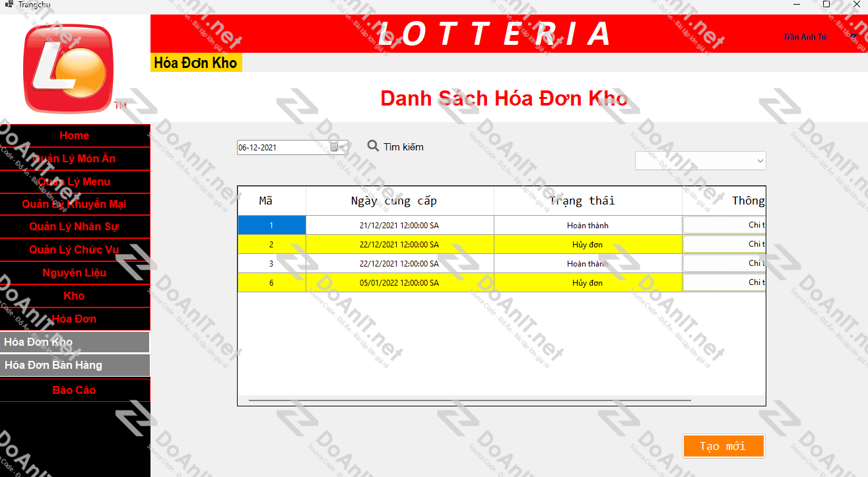868x477 pixels.
Task: Open Quản Lý Menu section
Action: (75, 181)
